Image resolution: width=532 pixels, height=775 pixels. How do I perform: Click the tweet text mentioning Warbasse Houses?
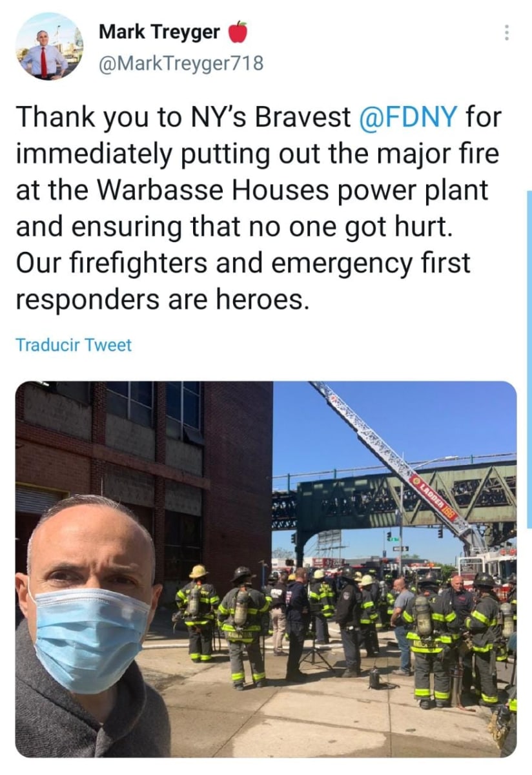tap(252, 192)
